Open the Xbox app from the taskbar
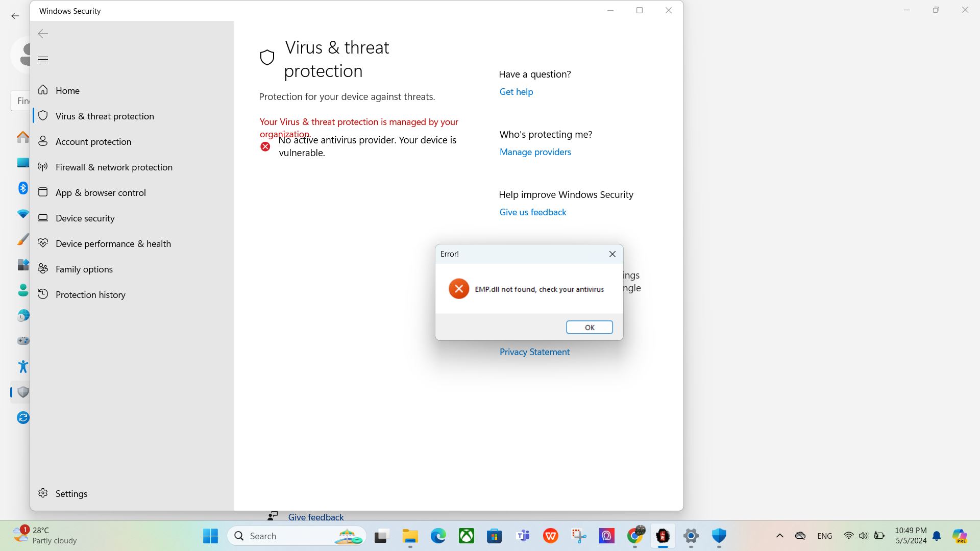980x551 pixels. coord(465,536)
